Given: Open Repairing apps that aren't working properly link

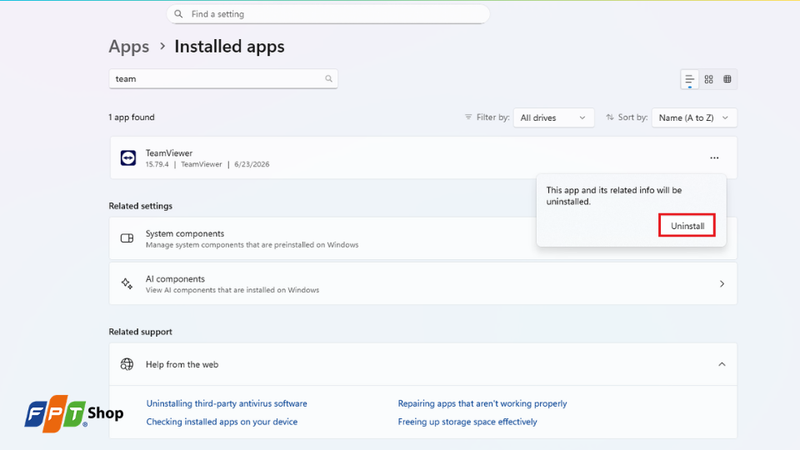Looking at the screenshot, I should 482,404.
